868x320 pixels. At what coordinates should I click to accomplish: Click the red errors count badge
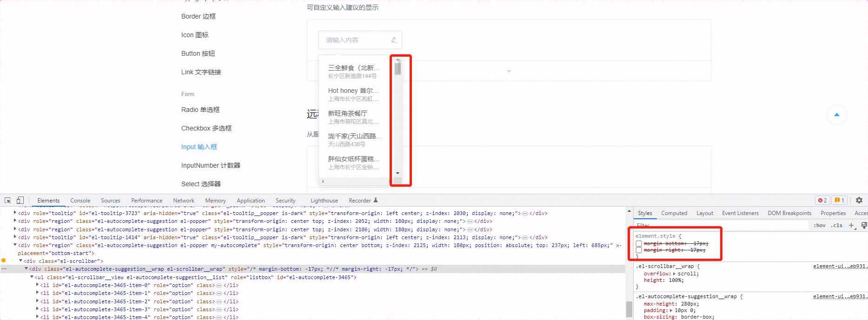[x=822, y=200]
